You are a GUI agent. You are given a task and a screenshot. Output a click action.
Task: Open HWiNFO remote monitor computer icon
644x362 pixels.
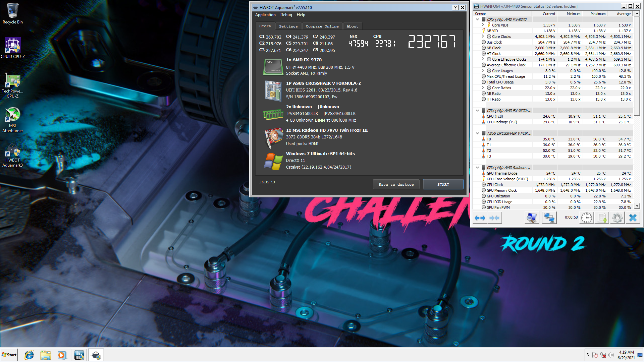(532, 218)
